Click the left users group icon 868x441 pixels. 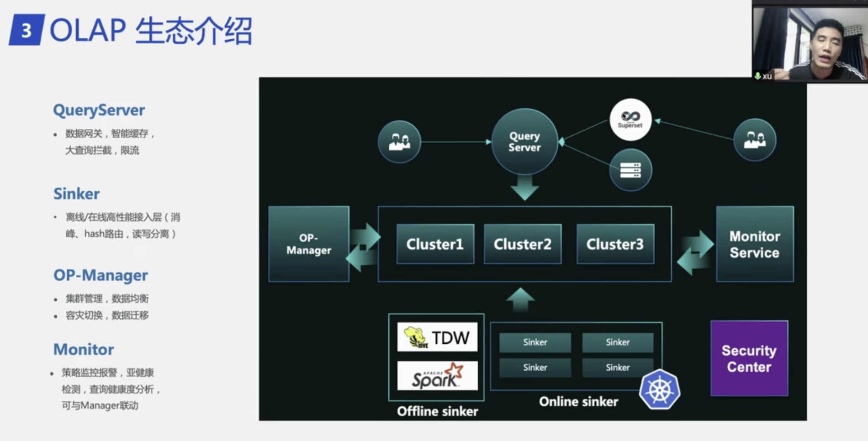click(x=399, y=142)
